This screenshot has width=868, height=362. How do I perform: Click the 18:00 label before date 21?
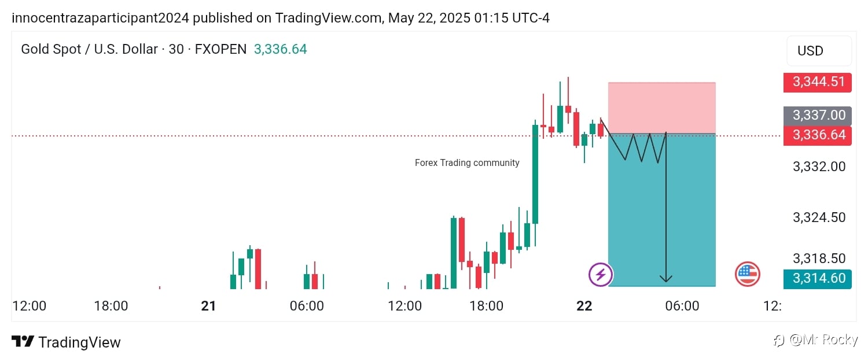[x=111, y=306]
